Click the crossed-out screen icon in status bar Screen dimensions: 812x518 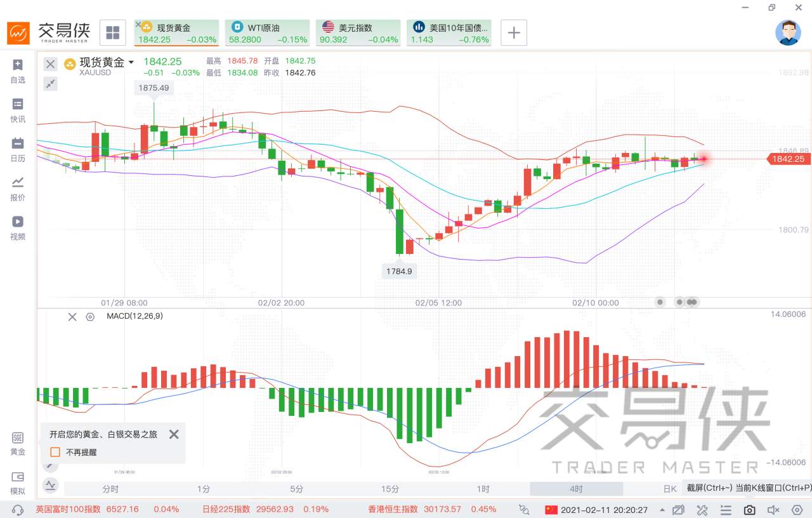679,509
